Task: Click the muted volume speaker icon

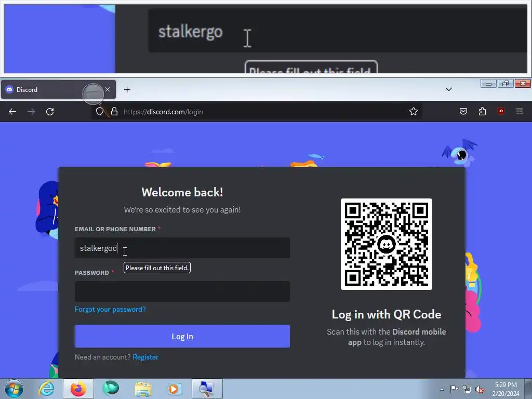Action: point(480,390)
